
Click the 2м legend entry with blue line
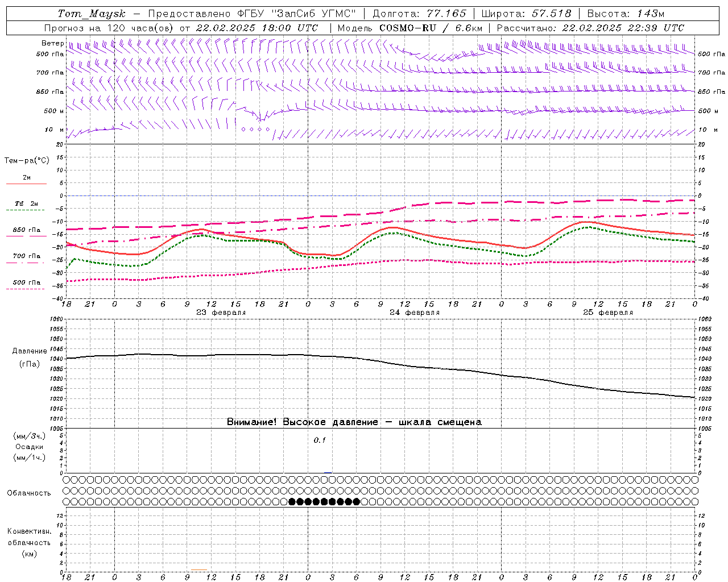tap(26, 180)
